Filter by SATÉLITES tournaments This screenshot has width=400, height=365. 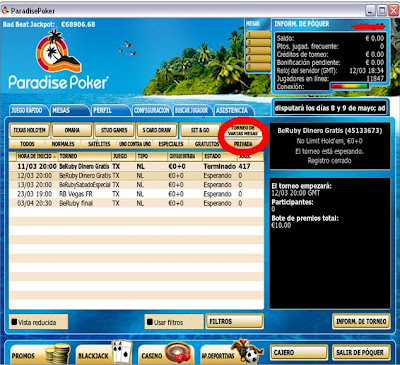click(99, 144)
